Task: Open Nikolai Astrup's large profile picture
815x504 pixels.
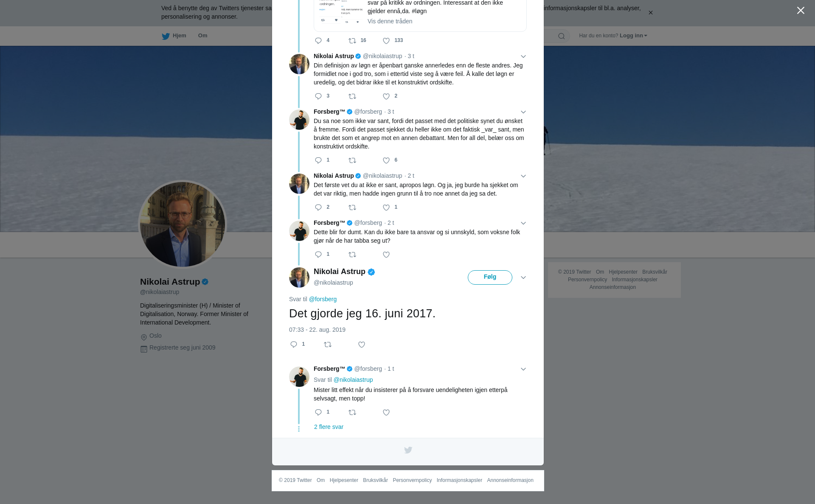Action: (183, 224)
